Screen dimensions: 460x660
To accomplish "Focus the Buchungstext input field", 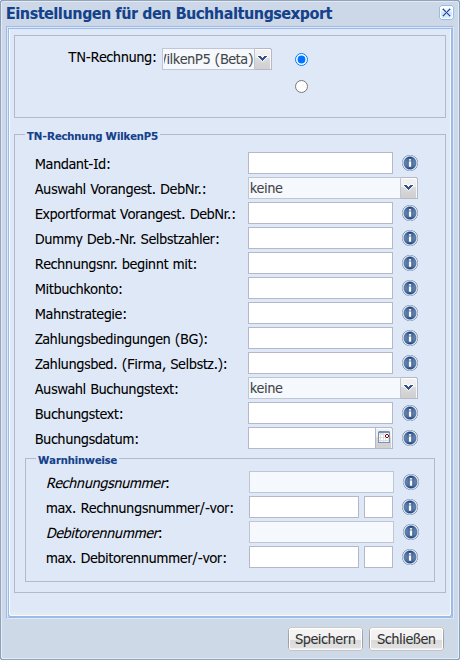I will click(x=320, y=413).
